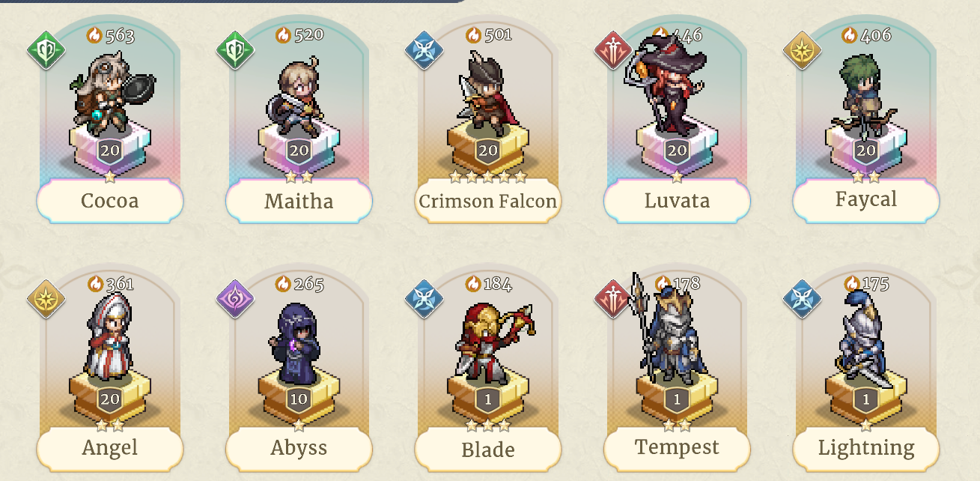This screenshot has height=481, width=980.
Task: Click Luvata's red sword class icon
Action: (x=613, y=51)
